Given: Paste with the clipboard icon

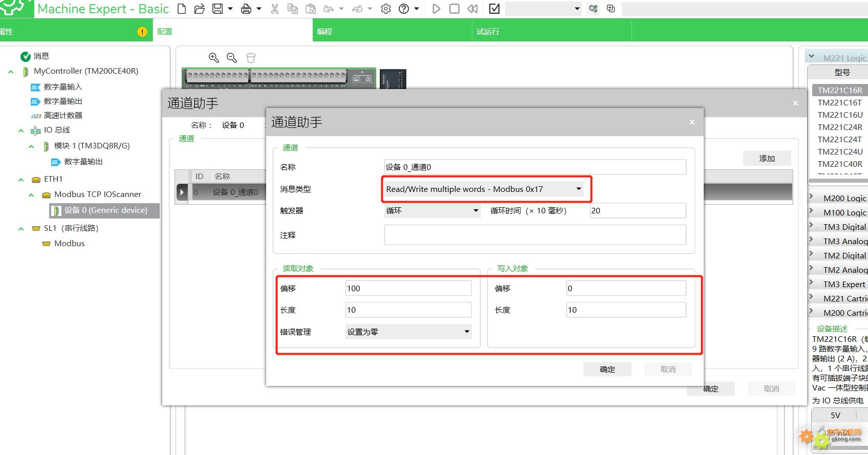Looking at the screenshot, I should coord(310,9).
